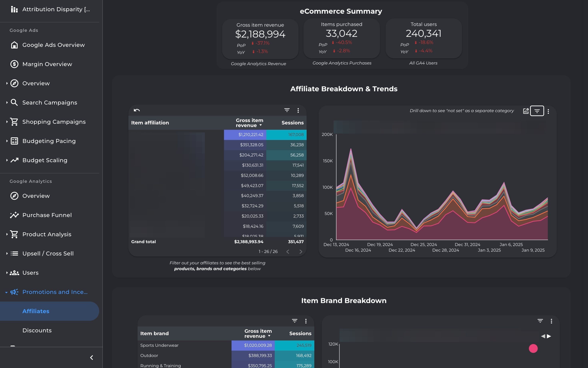Click the $351,328.05 revenue cell

pyautogui.click(x=245, y=145)
